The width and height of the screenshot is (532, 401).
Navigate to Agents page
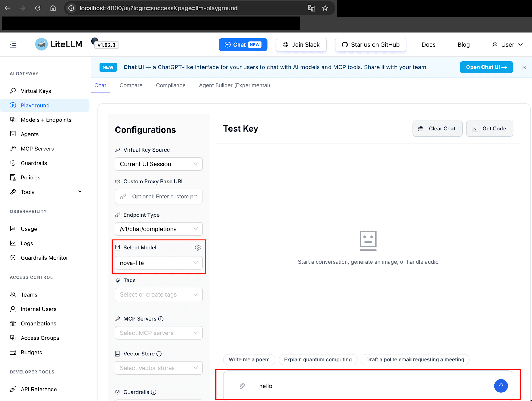(45, 134)
